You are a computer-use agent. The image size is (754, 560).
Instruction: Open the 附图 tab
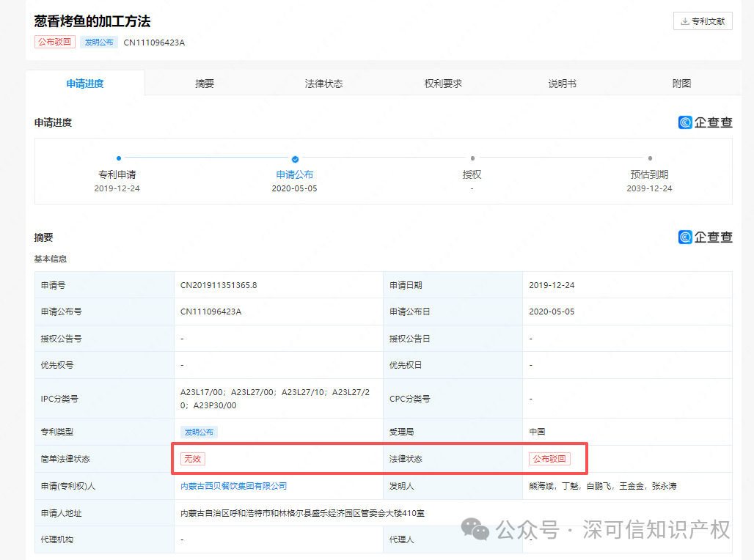click(681, 84)
